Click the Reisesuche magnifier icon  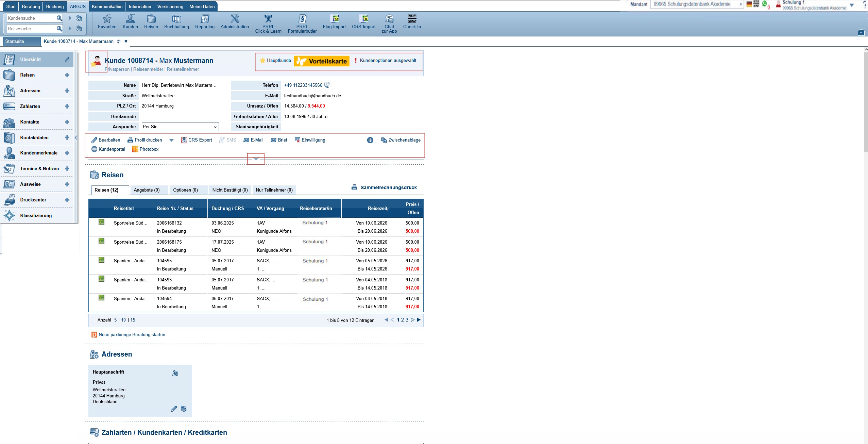(x=59, y=29)
